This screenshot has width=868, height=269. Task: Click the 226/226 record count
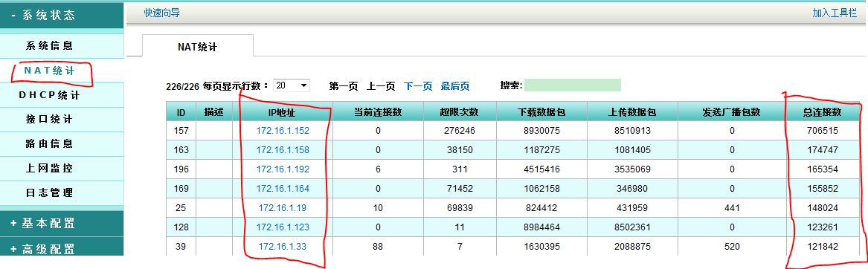(x=183, y=86)
